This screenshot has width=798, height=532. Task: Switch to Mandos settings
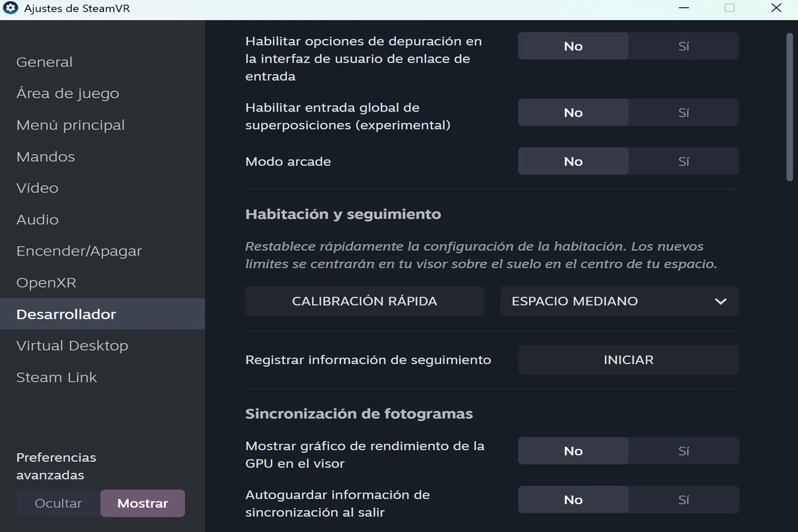click(102, 156)
